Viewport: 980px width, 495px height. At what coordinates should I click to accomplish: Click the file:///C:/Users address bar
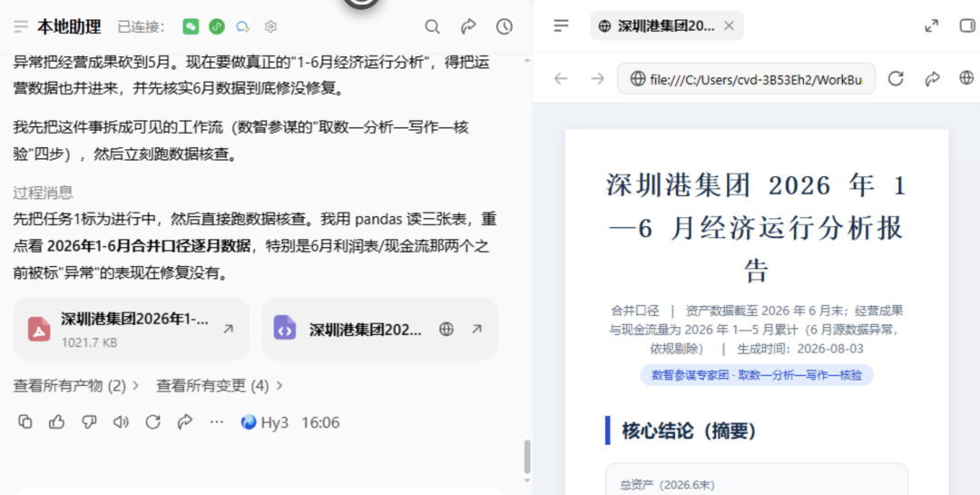point(746,78)
